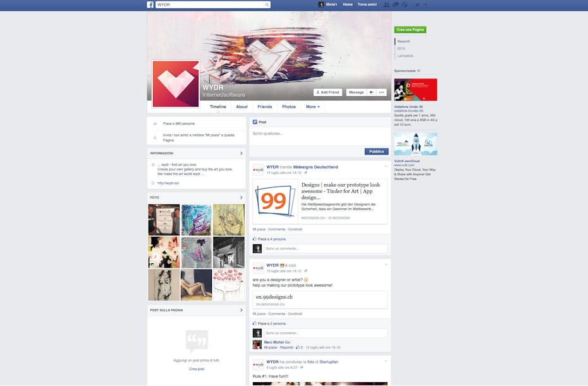Screen dimensions: 588x386
Task: Click Condividi on the 99designs Deutschland post
Action: tap(295, 229)
